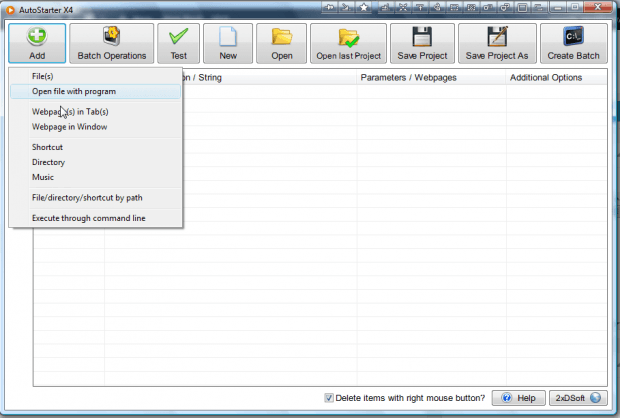Click the Additional Options column header
This screenshot has width=620, height=418.
click(556, 78)
